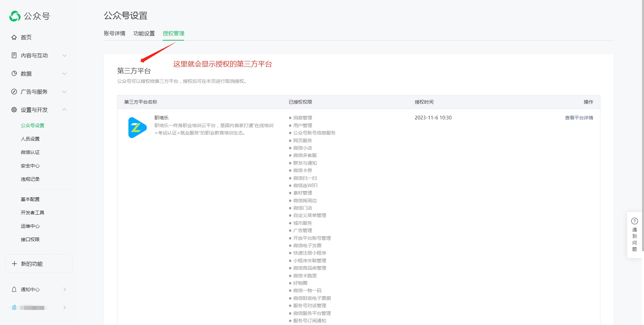Click the 遇到问题 question mark icon
Viewport: 644px width, 325px height.
click(635, 221)
